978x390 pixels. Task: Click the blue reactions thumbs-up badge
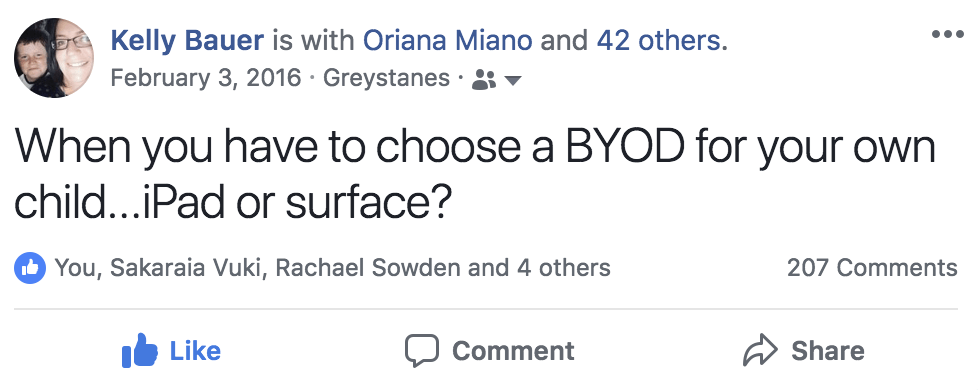pyautogui.click(x=30, y=268)
